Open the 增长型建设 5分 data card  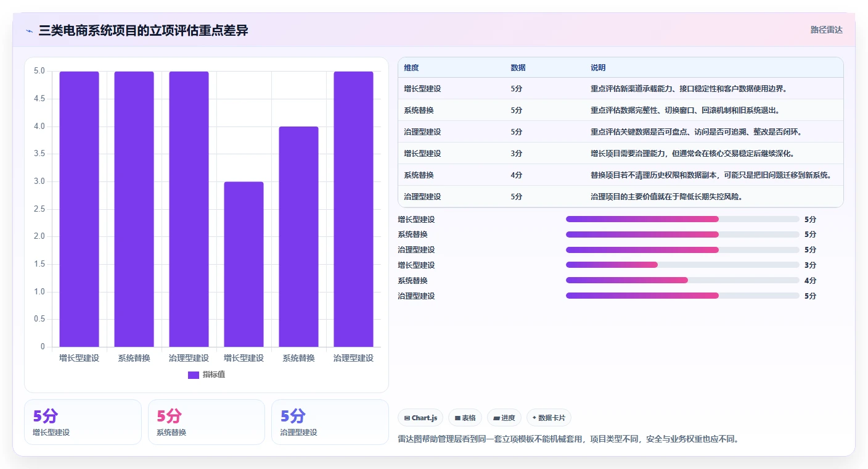(x=83, y=422)
